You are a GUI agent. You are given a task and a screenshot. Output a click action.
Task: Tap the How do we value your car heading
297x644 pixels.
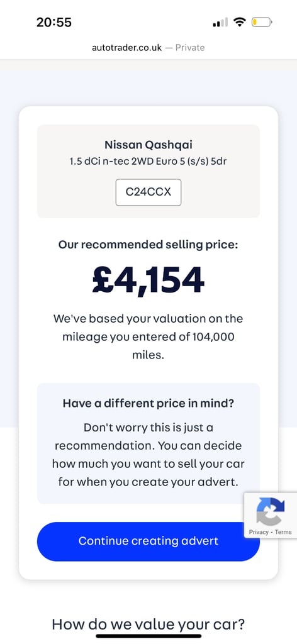148,625
